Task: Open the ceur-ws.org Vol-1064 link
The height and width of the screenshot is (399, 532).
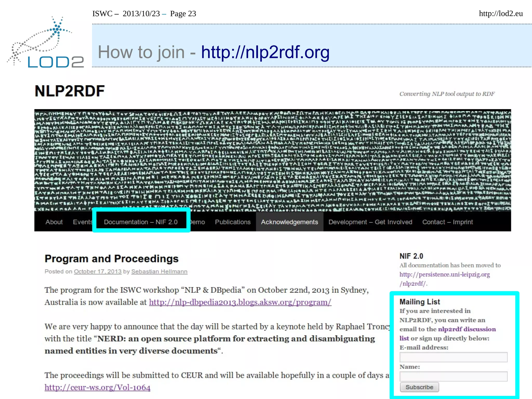Action: [97, 387]
